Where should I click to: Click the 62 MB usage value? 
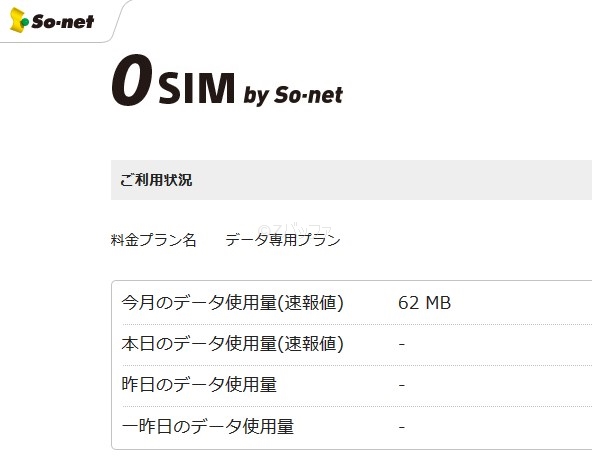[x=424, y=303]
